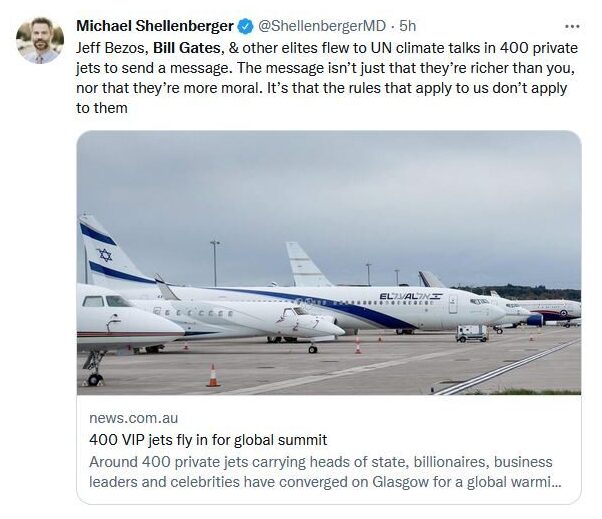
Task: Click the white service truck near plane
Action: coord(472,333)
